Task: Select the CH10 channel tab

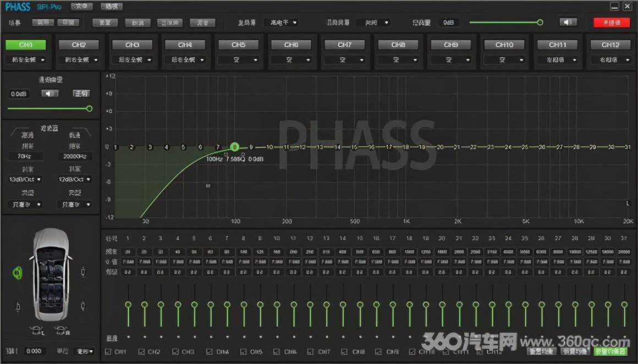Action: click(504, 45)
